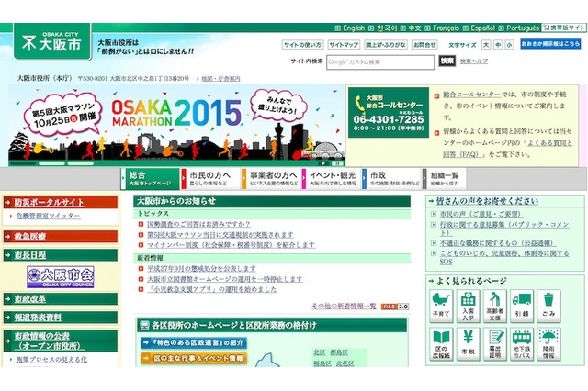Open the サイトマップ page

[344, 45]
